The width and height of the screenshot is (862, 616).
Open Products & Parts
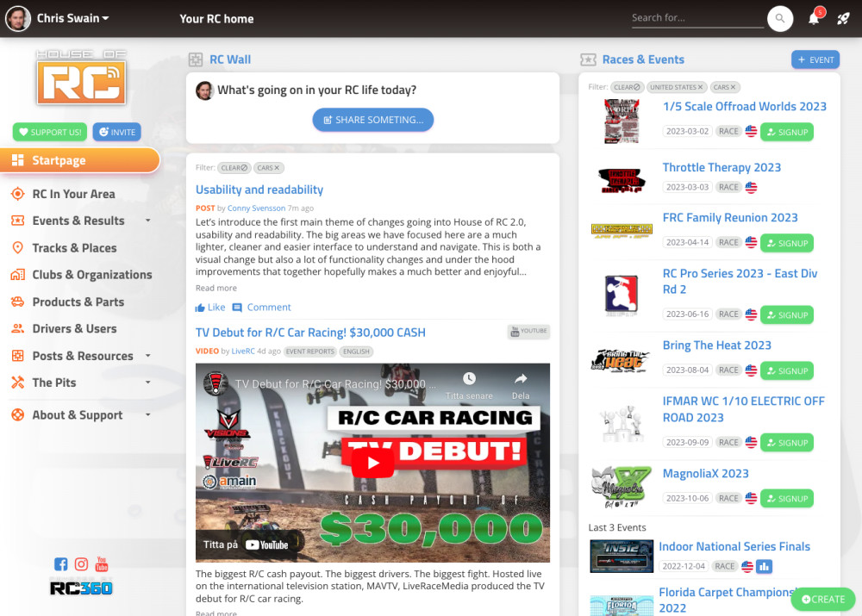coord(78,302)
